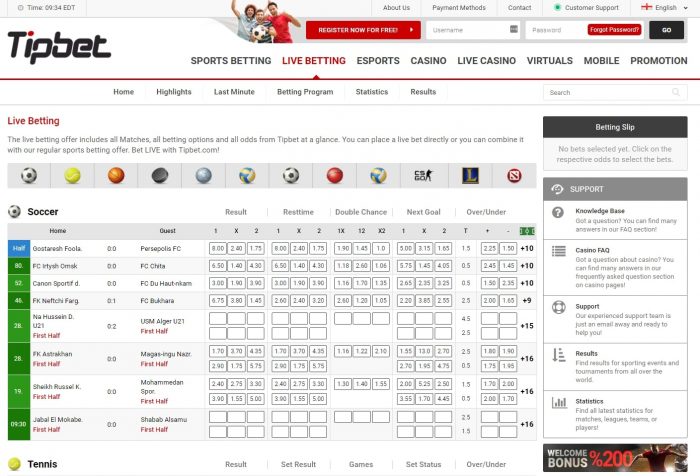This screenshot has width=700, height=476.
Task: Select soccer ball icon beside the tennis ball
Action: tap(29, 175)
